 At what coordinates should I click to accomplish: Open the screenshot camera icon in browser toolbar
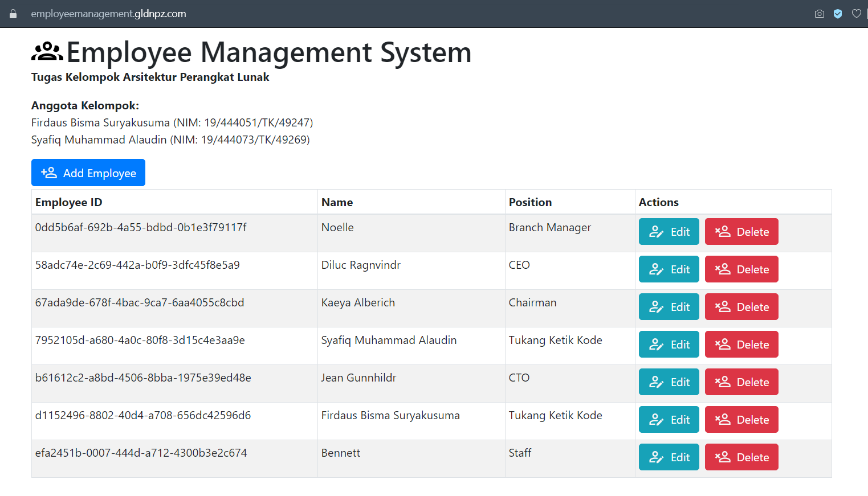(819, 13)
